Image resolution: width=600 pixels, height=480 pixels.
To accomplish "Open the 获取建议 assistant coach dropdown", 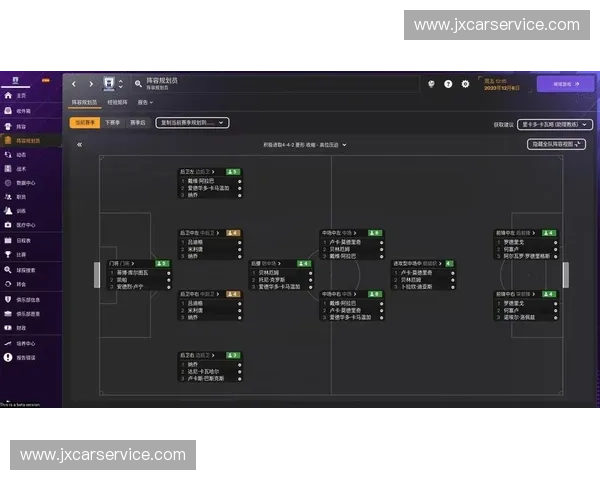I will point(552,124).
